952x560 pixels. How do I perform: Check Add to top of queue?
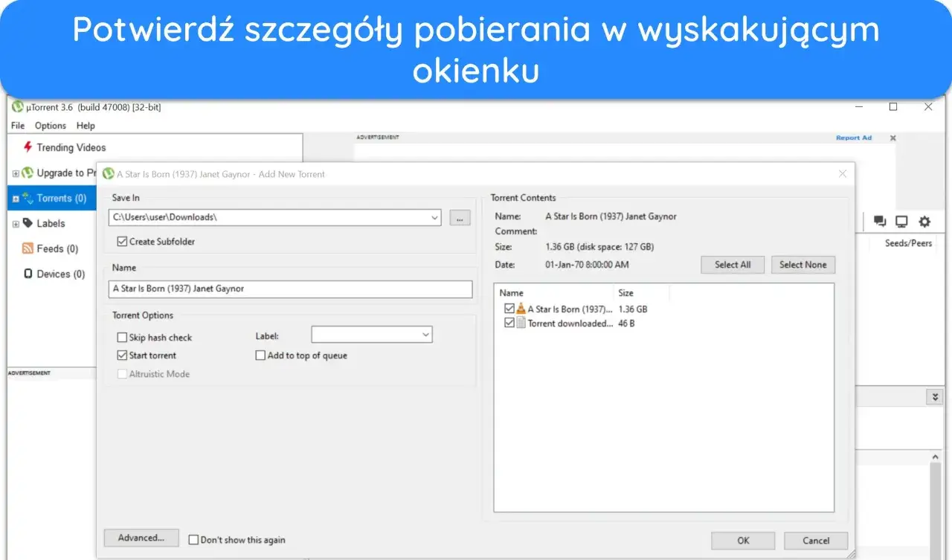coord(260,355)
